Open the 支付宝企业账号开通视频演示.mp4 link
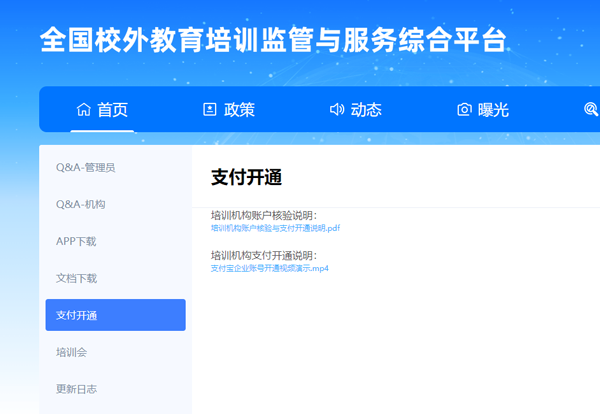The height and width of the screenshot is (414, 600). click(270, 268)
